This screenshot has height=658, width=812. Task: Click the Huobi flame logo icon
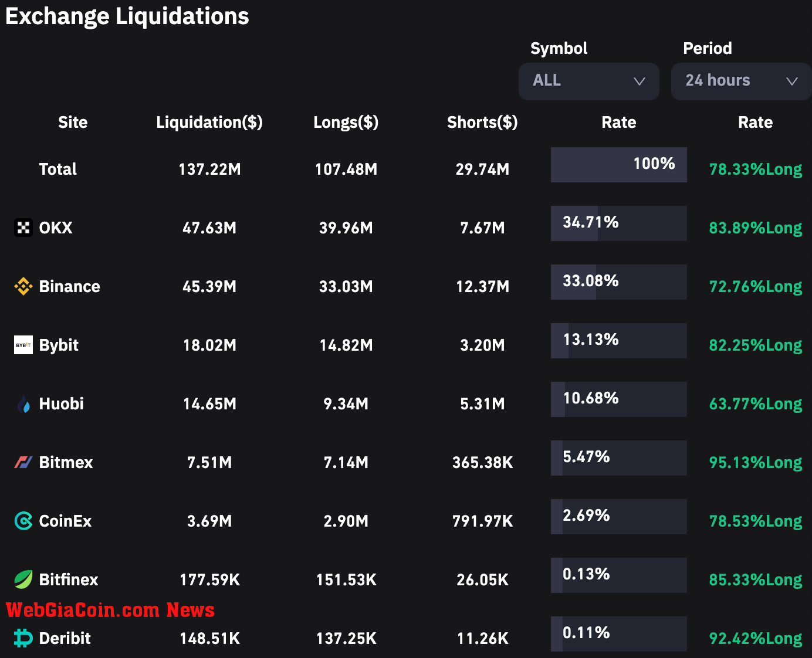click(23, 403)
